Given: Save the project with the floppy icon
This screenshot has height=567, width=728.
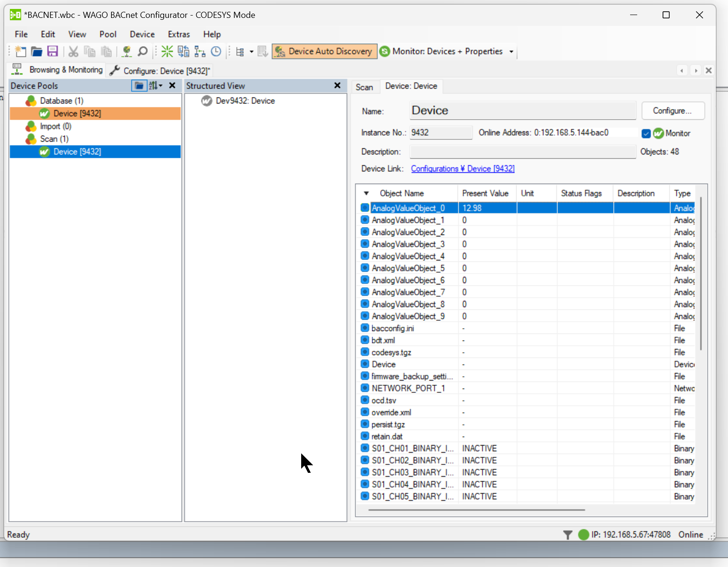Looking at the screenshot, I should (x=52, y=51).
